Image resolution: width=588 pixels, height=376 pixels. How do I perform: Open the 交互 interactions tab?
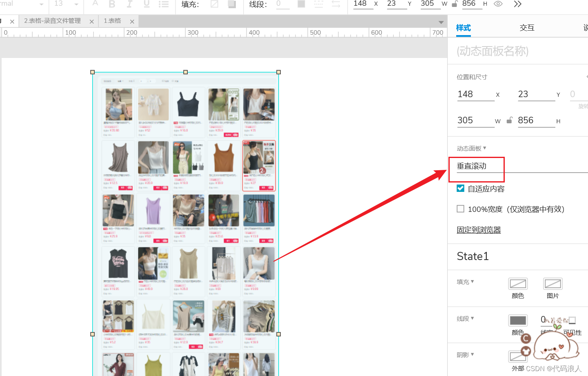tap(527, 28)
